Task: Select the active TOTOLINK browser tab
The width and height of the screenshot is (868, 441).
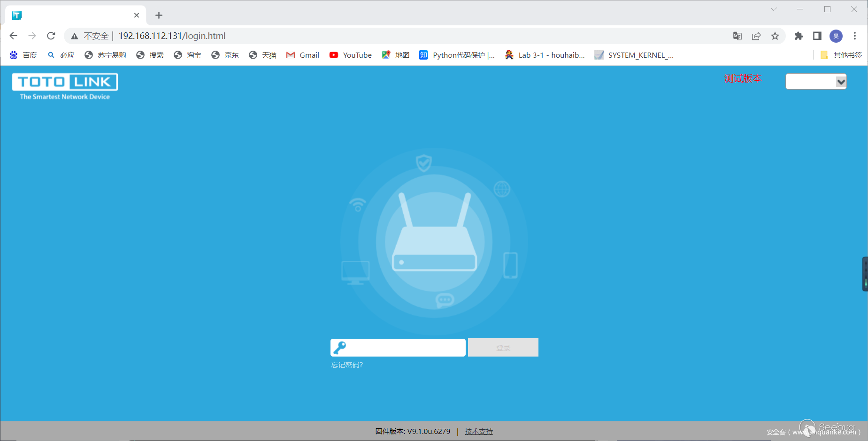Action: [x=76, y=15]
